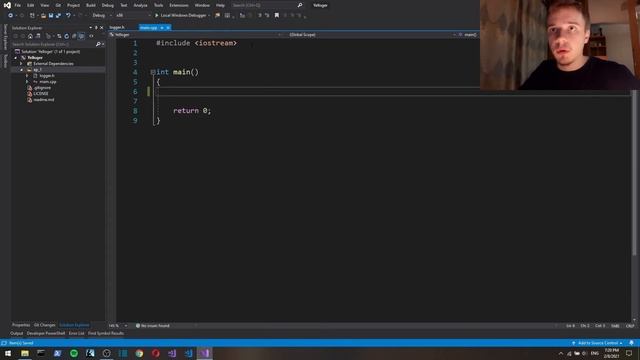Open Spotify from the taskbar
The width and height of the screenshot is (640, 360).
74,353
